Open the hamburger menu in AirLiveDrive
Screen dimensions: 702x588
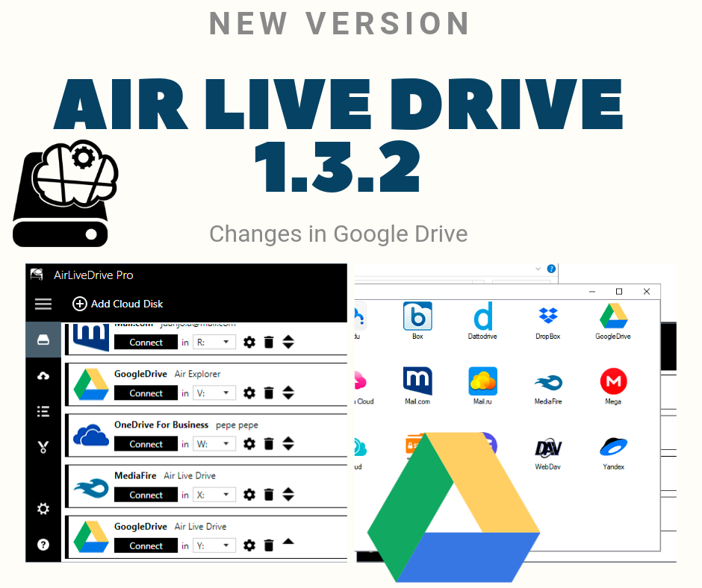(x=43, y=304)
